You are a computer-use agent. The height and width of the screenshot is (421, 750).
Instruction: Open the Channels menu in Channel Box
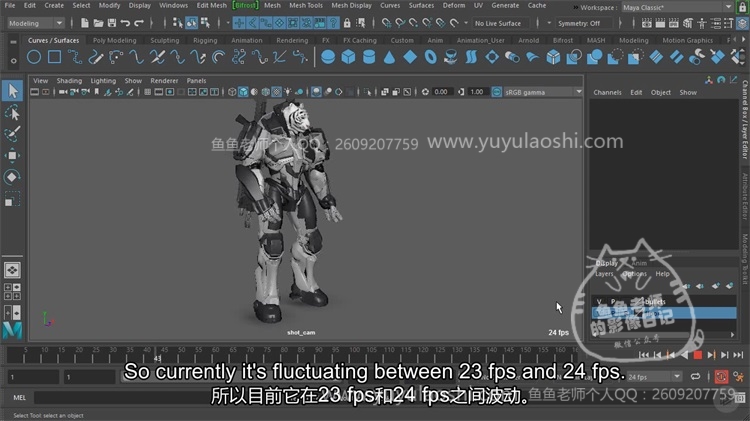(x=607, y=92)
